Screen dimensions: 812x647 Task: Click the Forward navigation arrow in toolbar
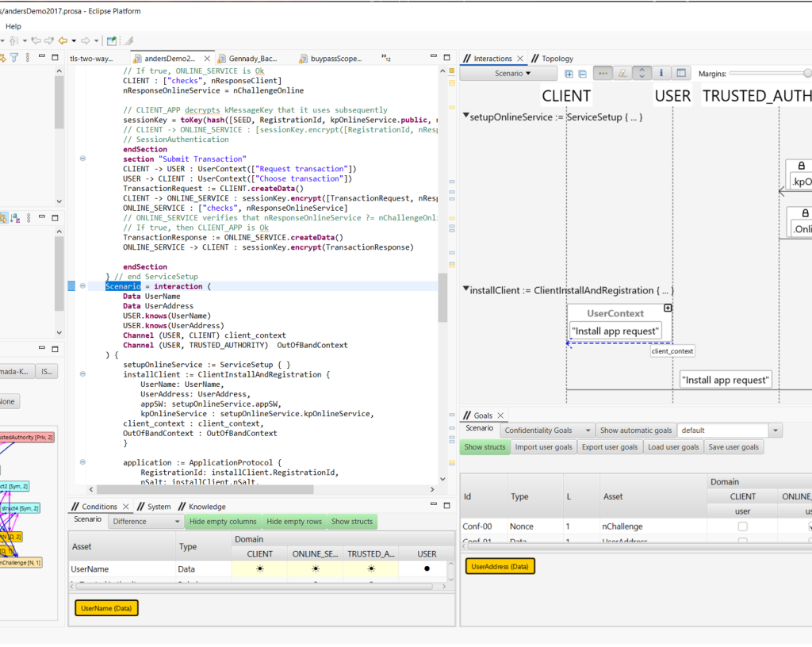[x=85, y=40]
